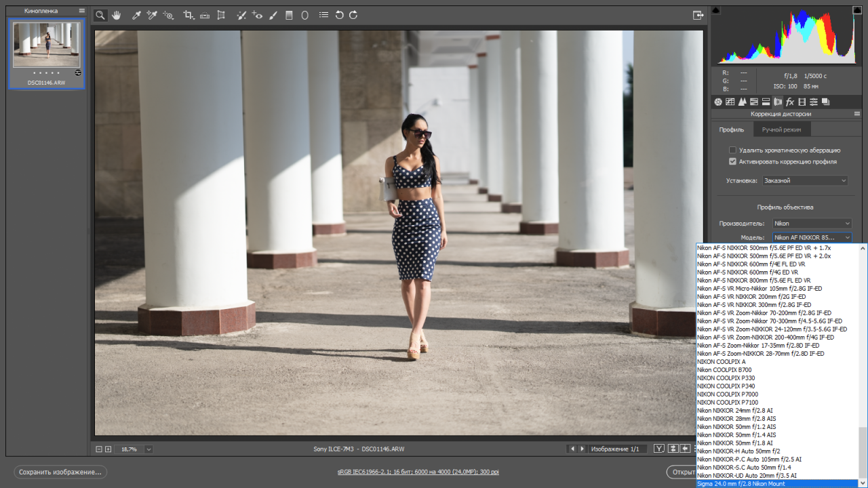Select the White Balance eyedropper tool
868x488 pixels.
pyautogui.click(x=136, y=15)
